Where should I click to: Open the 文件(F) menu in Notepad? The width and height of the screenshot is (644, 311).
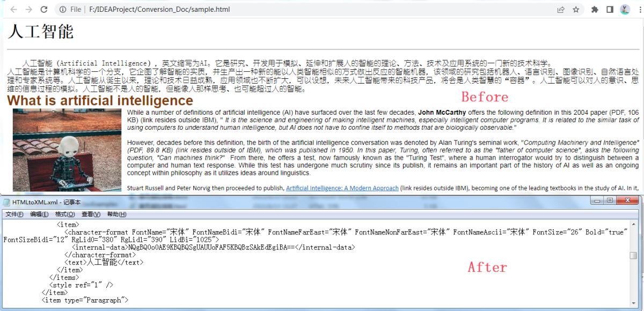click(14, 214)
